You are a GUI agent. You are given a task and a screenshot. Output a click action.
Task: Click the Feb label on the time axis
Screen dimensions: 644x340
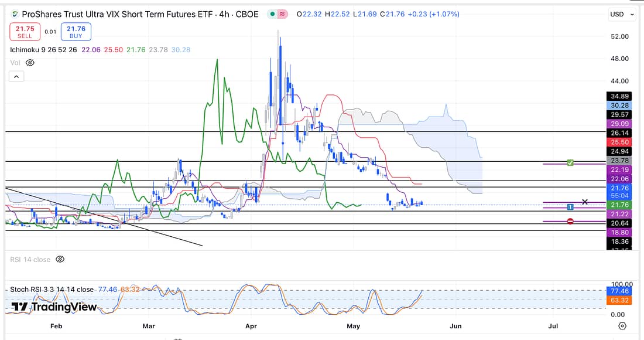coord(56,326)
